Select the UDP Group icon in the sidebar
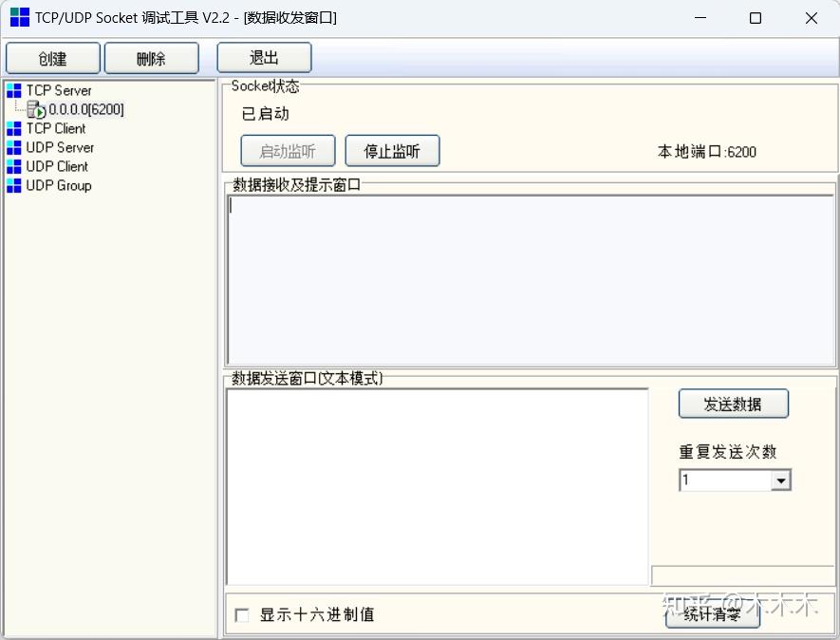The image size is (840, 640). [13, 185]
